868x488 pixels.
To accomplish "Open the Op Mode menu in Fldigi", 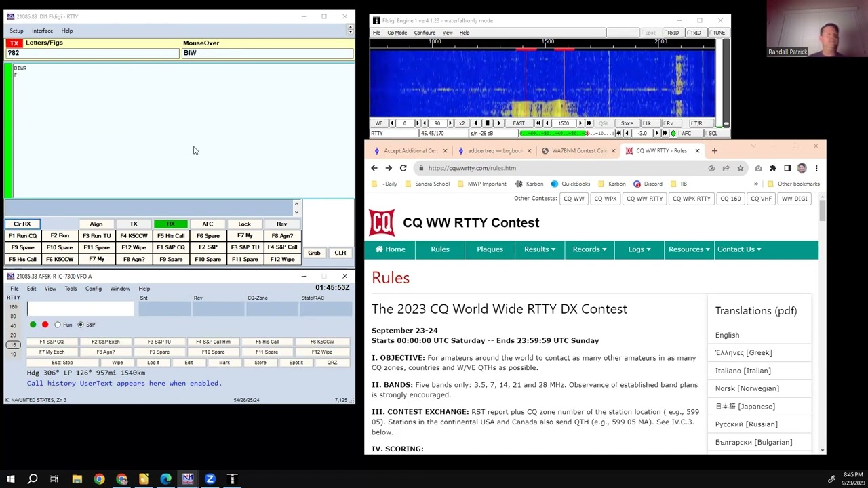I will pos(397,33).
